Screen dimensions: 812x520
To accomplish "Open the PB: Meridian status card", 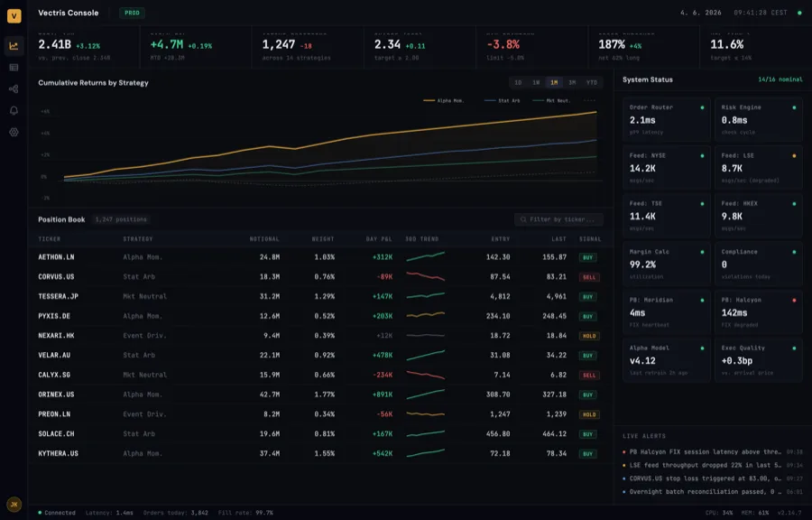I will tap(667, 312).
